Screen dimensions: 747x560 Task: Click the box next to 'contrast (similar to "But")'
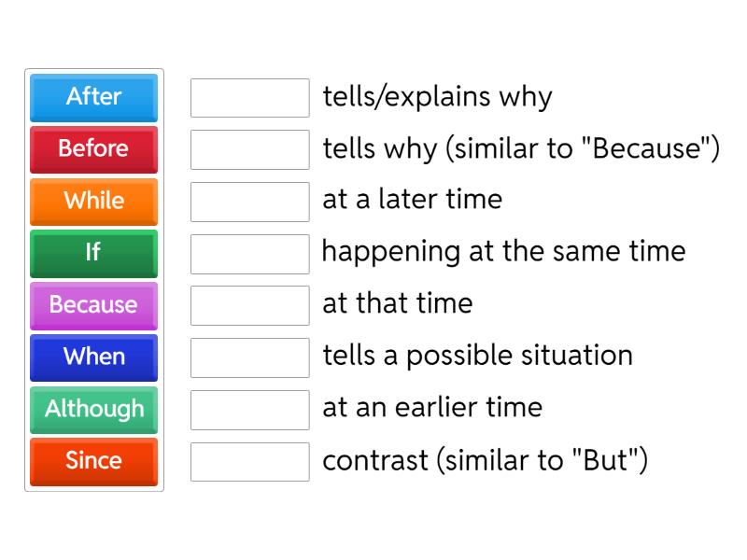[x=249, y=461]
